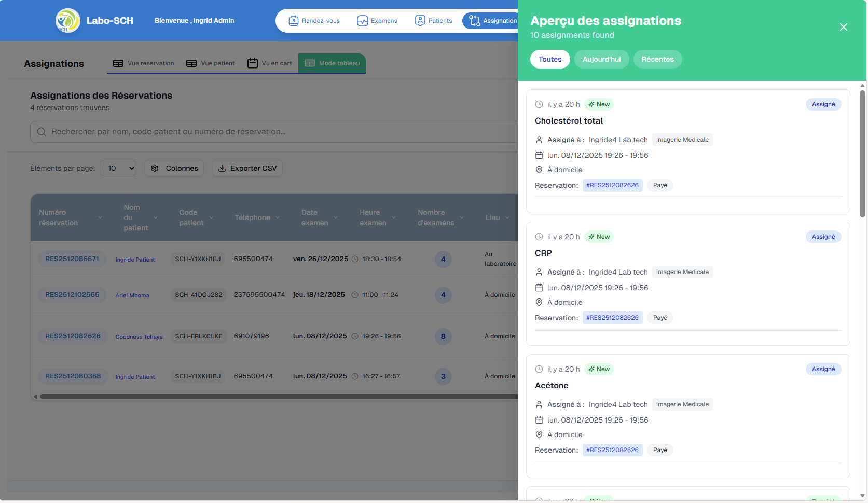This screenshot has height=503, width=868.
Task: Open the Date examen column sort menu
Action: (336, 217)
